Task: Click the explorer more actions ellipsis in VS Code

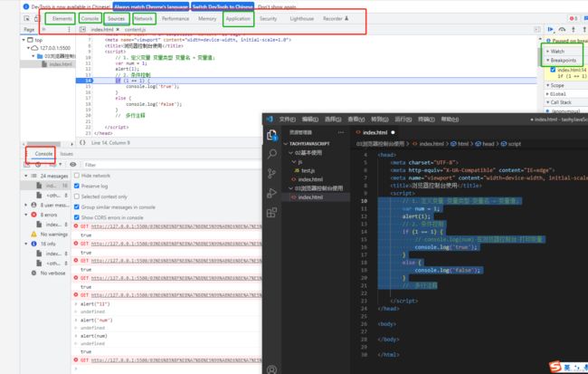Action: (x=340, y=132)
